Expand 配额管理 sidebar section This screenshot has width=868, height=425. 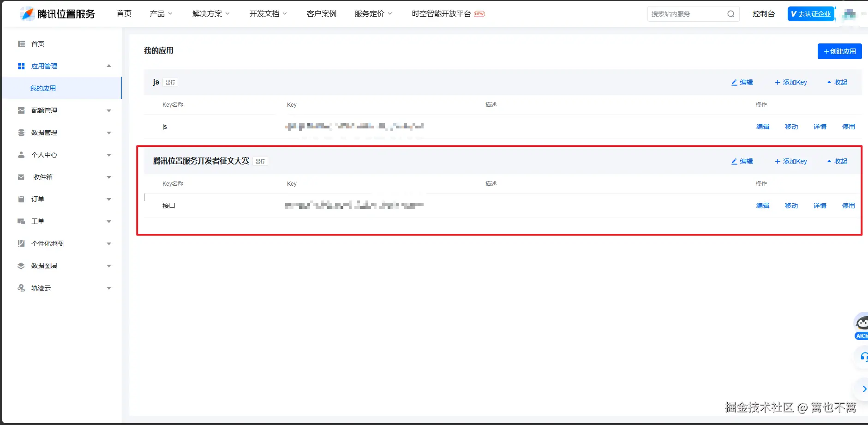pos(109,111)
